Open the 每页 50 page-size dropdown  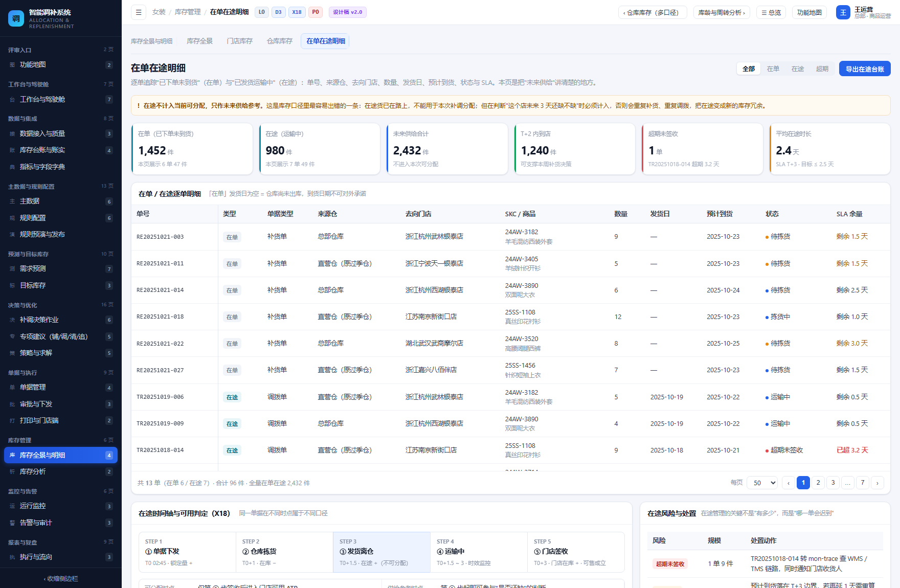(x=762, y=483)
